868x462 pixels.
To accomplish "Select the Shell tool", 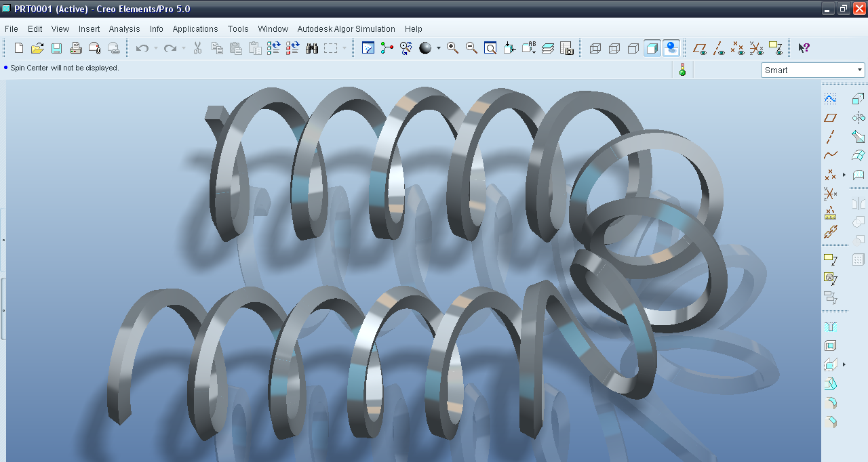I will [830, 345].
